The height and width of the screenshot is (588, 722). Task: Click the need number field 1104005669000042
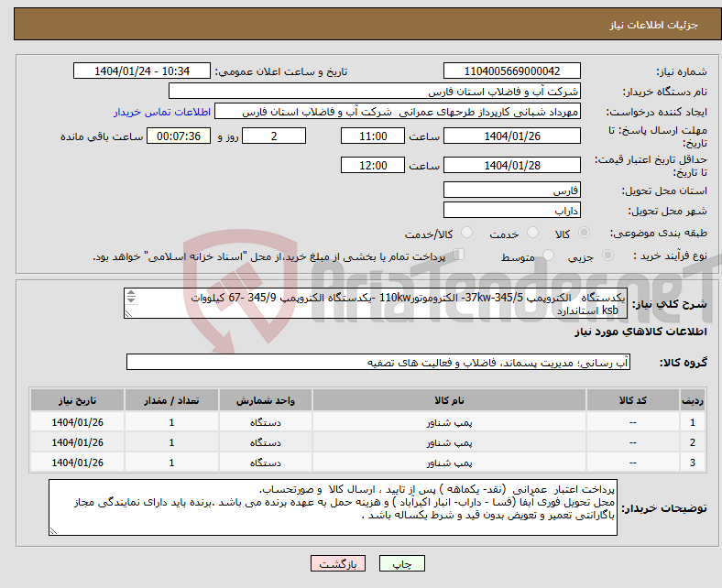[512, 71]
